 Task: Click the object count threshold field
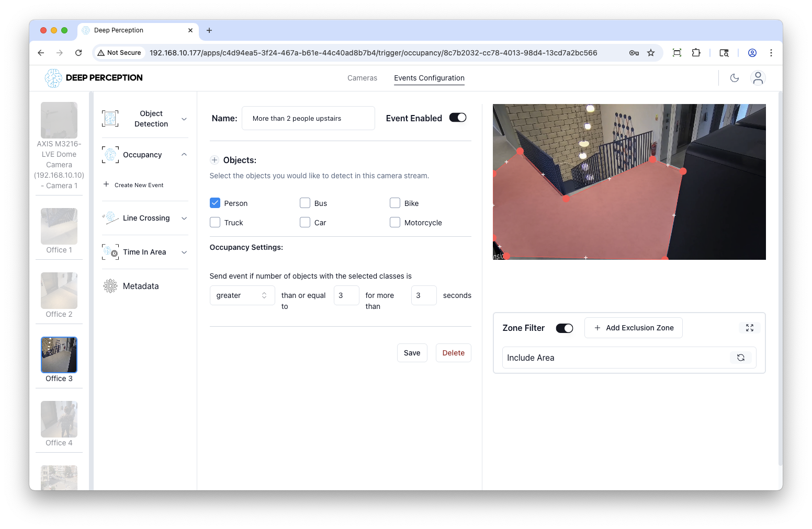pos(346,295)
